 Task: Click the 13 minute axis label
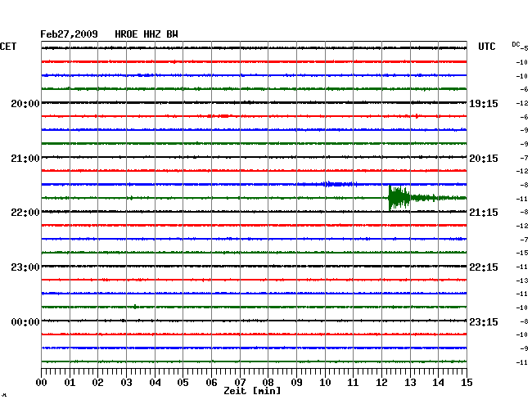[x=410, y=383]
